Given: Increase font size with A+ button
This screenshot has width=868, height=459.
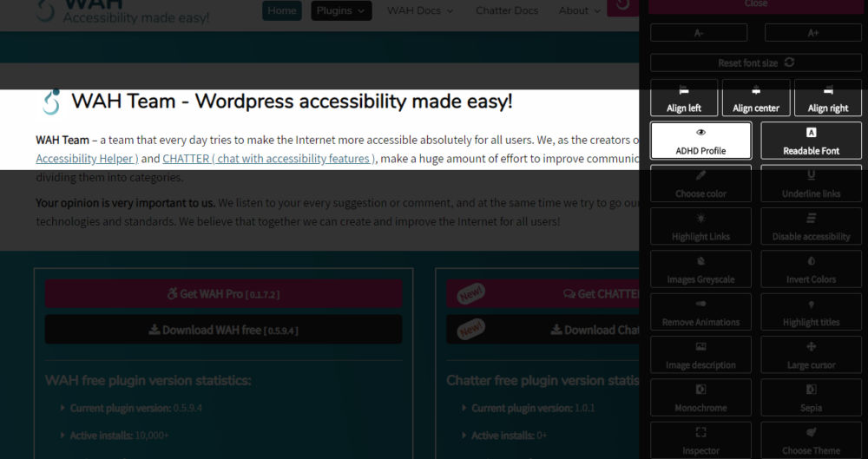Looking at the screenshot, I should [x=812, y=33].
